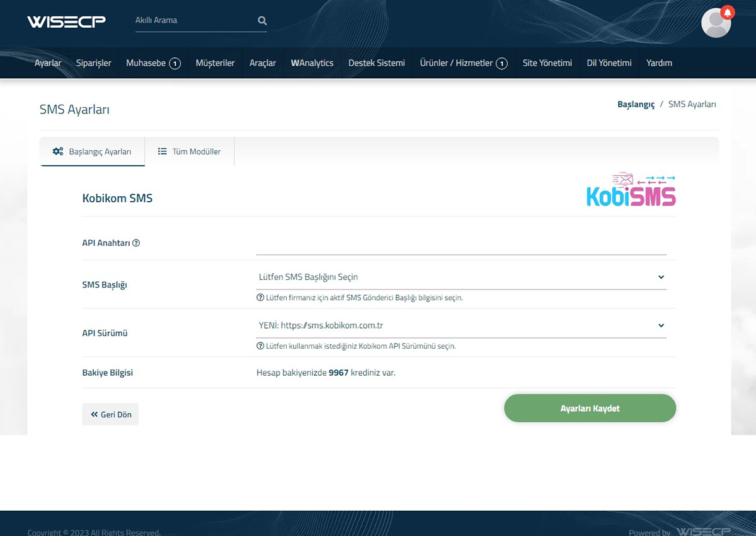The width and height of the screenshot is (756, 536).
Task: Expand the SMS Başlığı dropdown
Action: pyautogui.click(x=461, y=277)
